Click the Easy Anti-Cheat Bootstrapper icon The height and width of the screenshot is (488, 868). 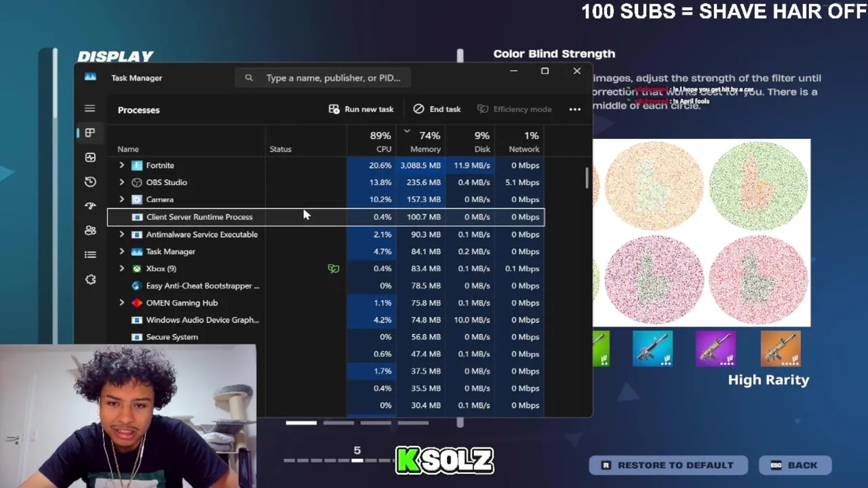[x=137, y=286]
